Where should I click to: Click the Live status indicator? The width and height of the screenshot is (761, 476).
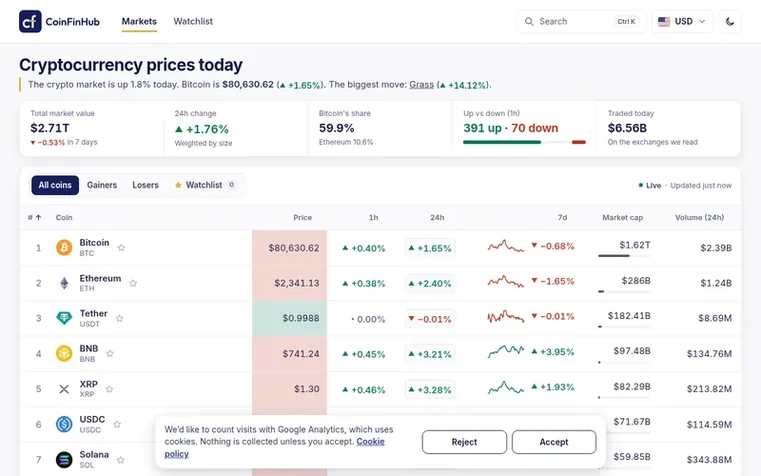pos(650,185)
